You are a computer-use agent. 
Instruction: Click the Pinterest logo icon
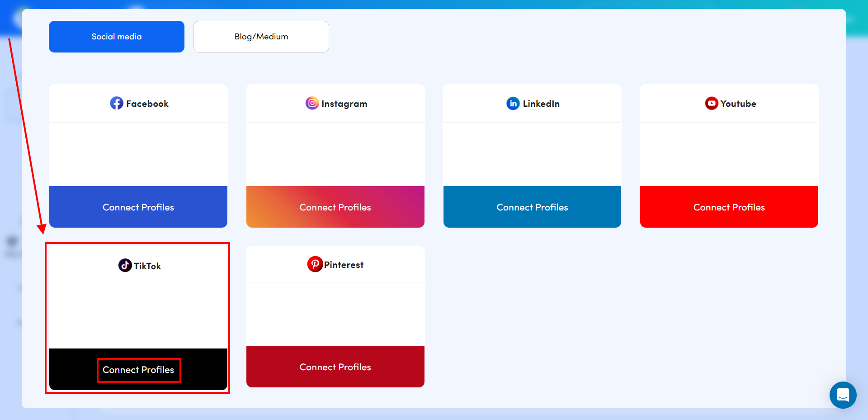tap(315, 264)
